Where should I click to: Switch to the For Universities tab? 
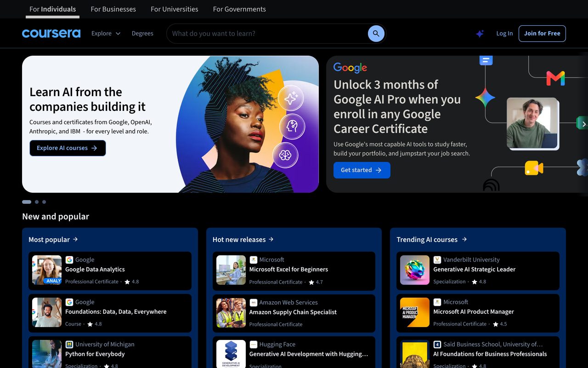tap(175, 9)
